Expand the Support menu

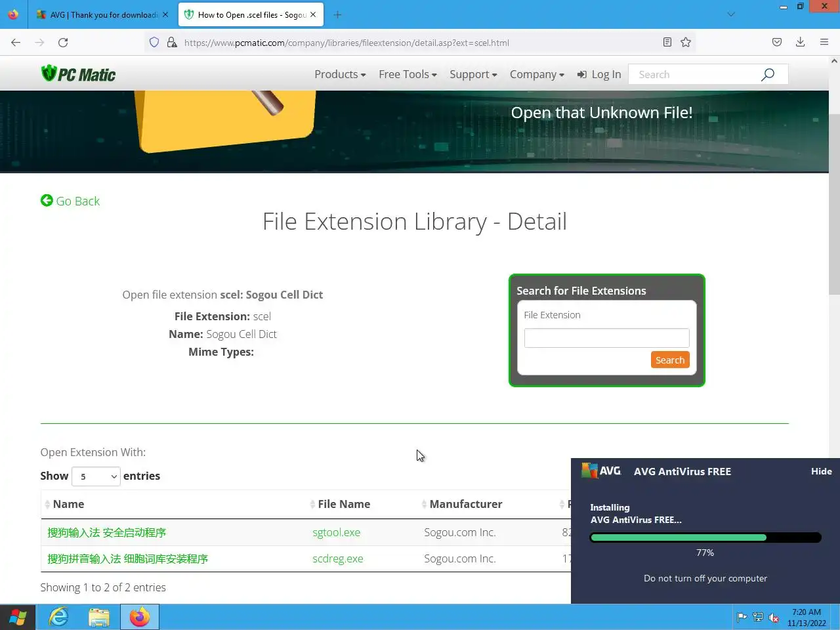[x=473, y=74]
